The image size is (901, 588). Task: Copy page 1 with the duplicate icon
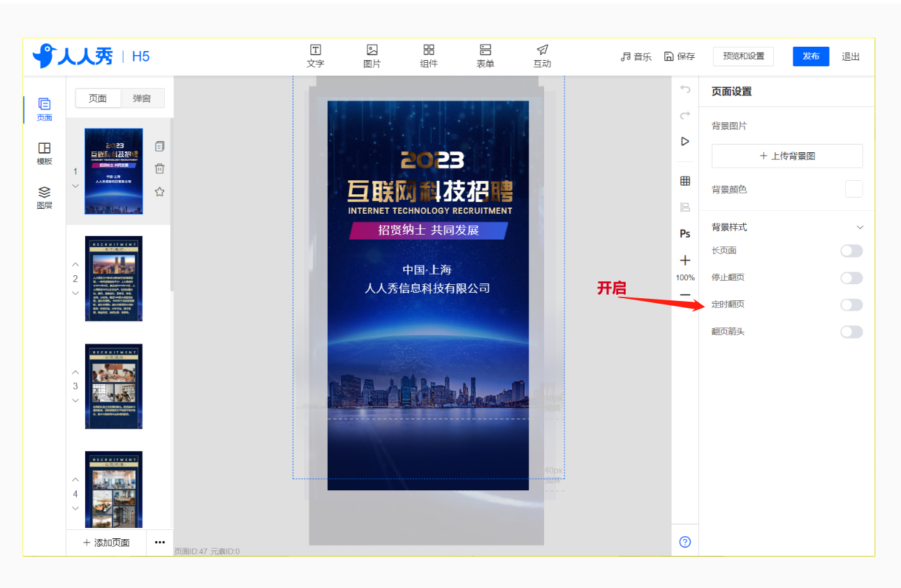[159, 146]
